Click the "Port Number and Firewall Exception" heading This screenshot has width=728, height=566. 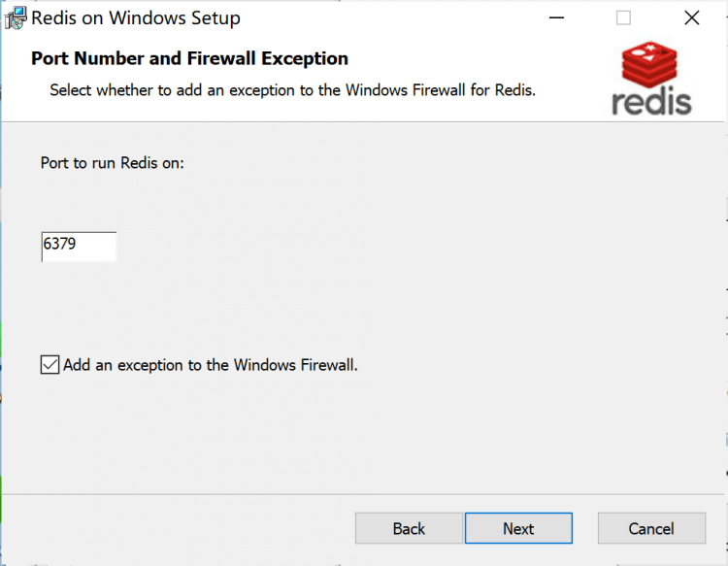click(189, 58)
